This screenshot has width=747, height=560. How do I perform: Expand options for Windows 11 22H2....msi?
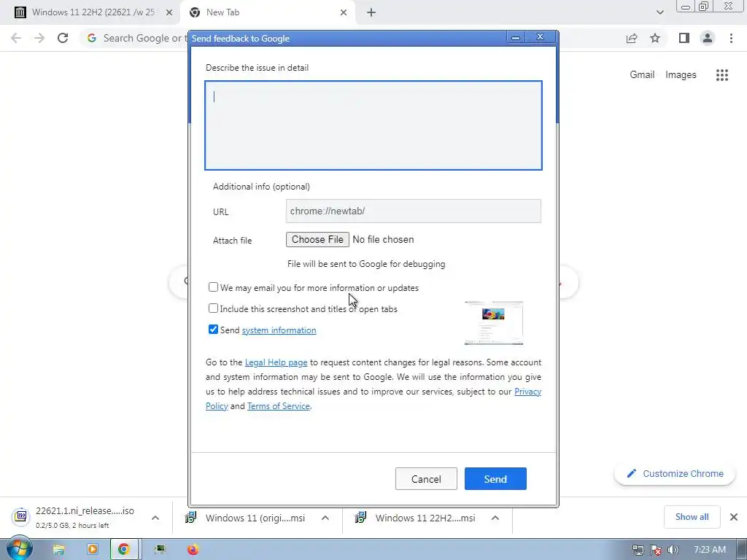(495, 518)
